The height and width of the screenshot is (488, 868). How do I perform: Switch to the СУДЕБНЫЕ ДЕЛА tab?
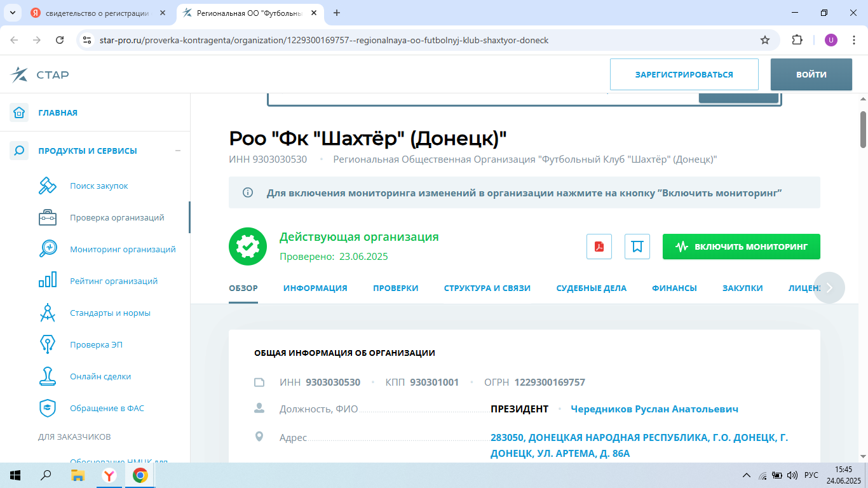pos(592,288)
